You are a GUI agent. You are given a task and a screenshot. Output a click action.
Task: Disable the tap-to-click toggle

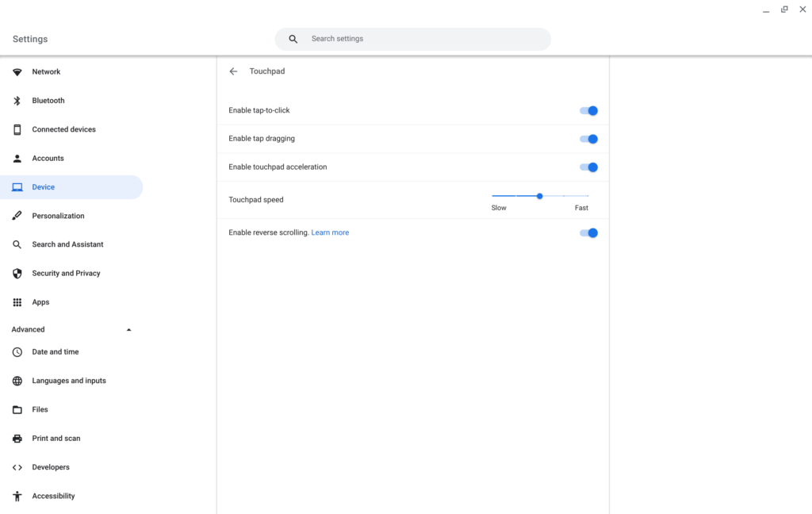(588, 111)
